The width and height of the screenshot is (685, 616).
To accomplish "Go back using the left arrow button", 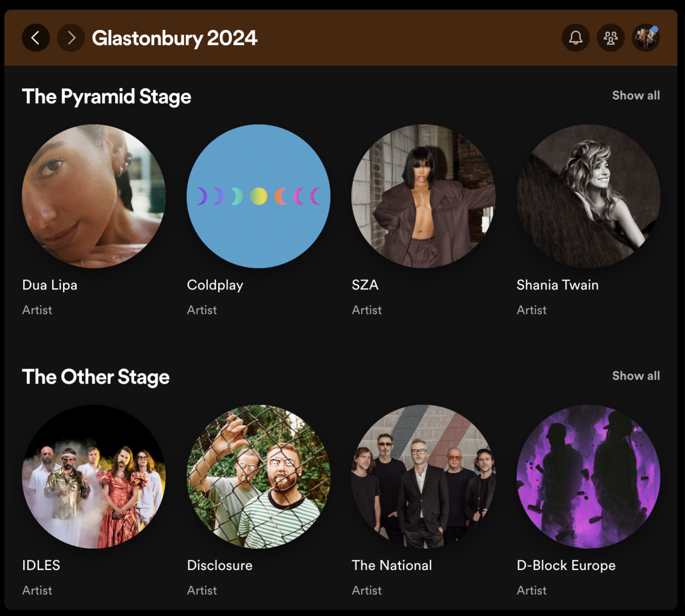I will tap(36, 38).
